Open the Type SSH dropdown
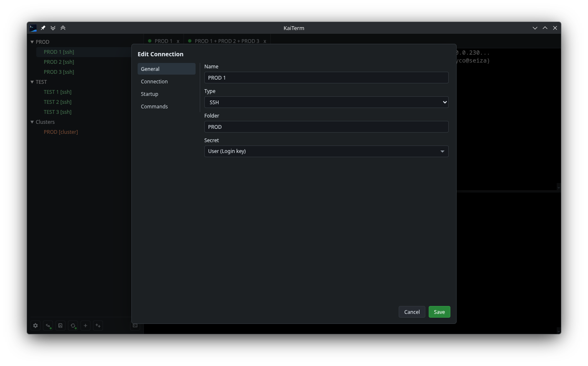Viewport: 588px width, 366px height. click(326, 102)
